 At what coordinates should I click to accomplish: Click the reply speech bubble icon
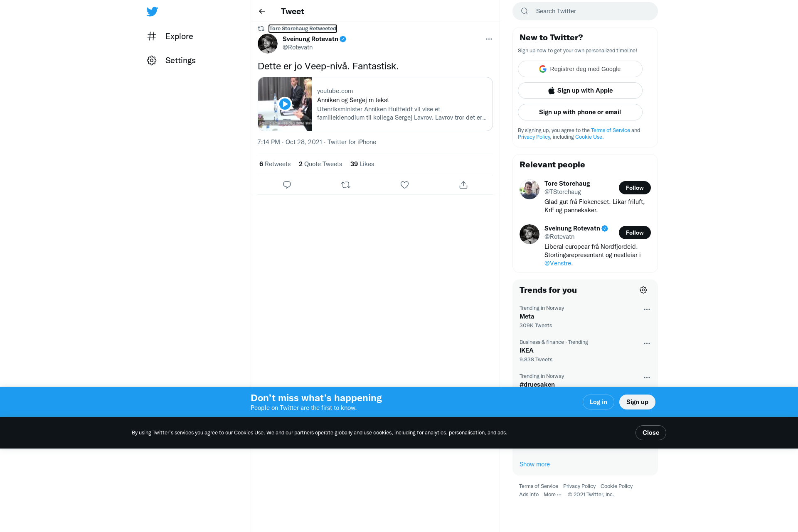click(x=287, y=185)
